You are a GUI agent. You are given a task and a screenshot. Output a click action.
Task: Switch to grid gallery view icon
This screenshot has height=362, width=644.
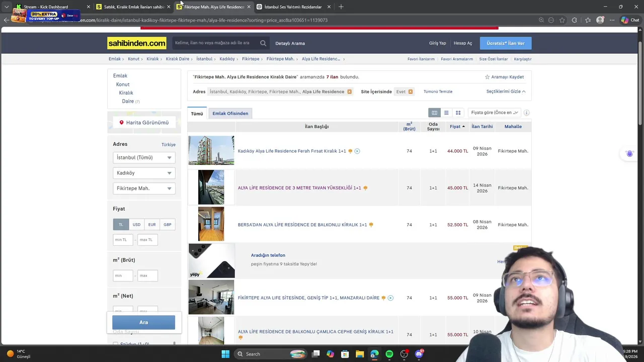point(458,113)
